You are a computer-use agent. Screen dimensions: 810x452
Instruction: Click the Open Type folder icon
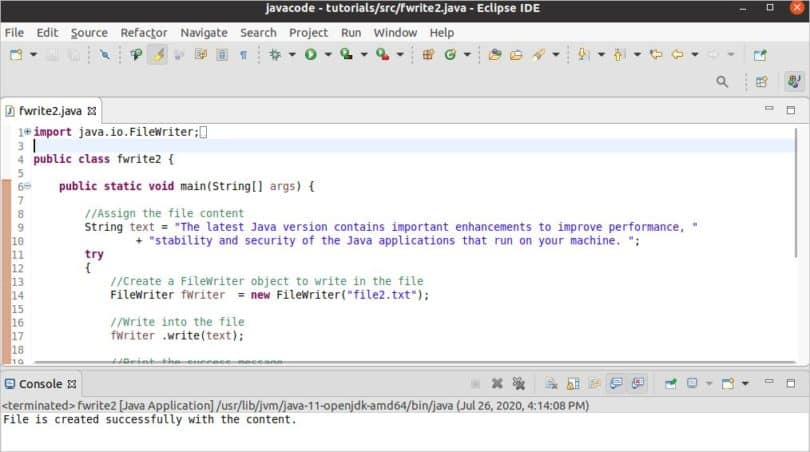click(x=495, y=54)
